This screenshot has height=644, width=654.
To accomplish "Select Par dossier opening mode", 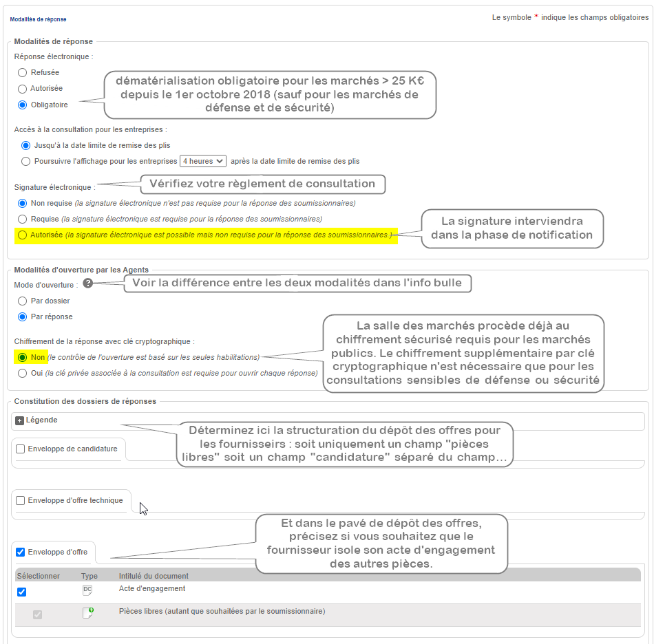I will click(x=23, y=301).
